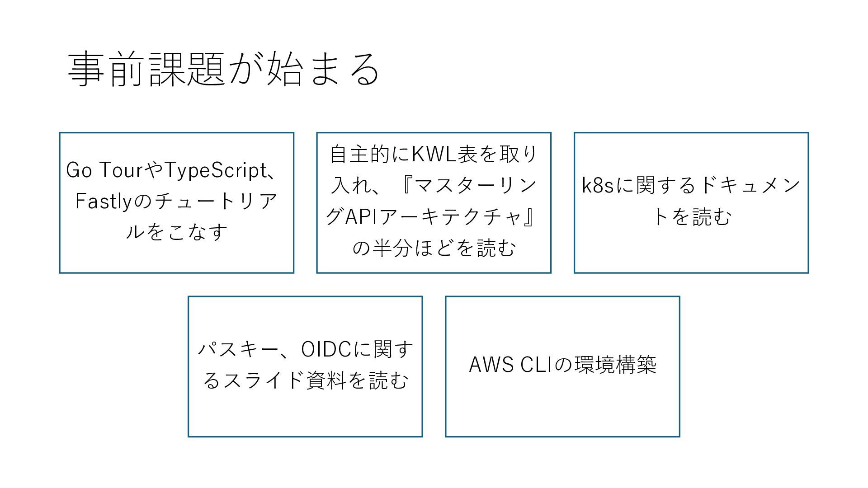
Task: Click the text "ルをこなす" line
Action: (x=177, y=232)
